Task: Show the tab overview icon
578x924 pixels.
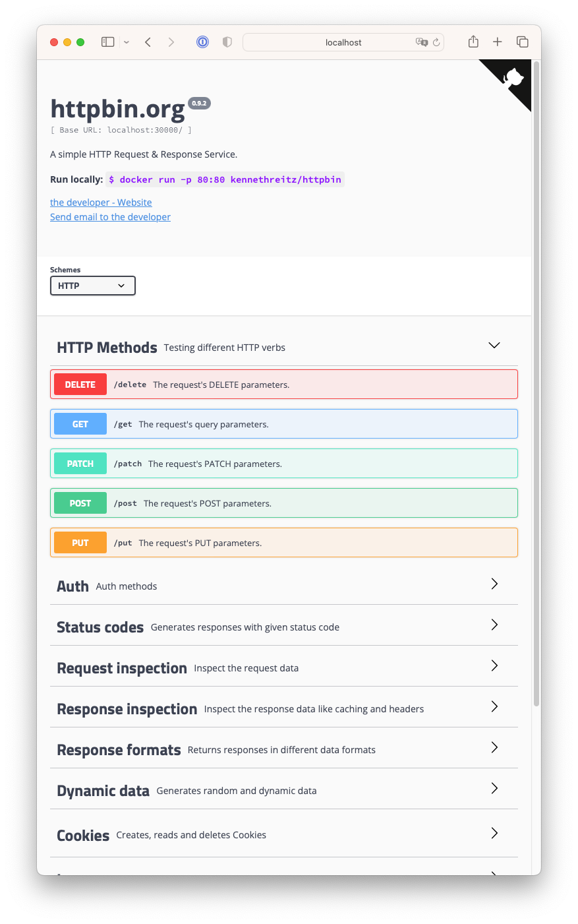Action: [x=523, y=42]
